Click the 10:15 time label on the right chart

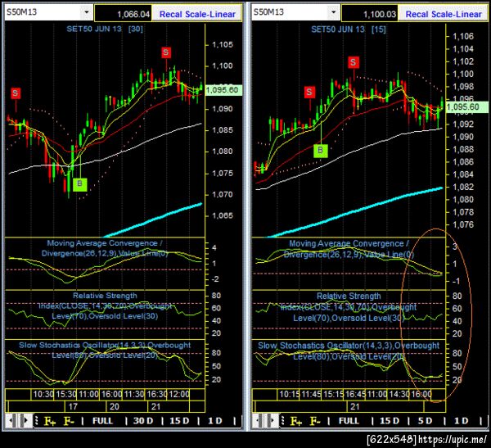pos(289,394)
